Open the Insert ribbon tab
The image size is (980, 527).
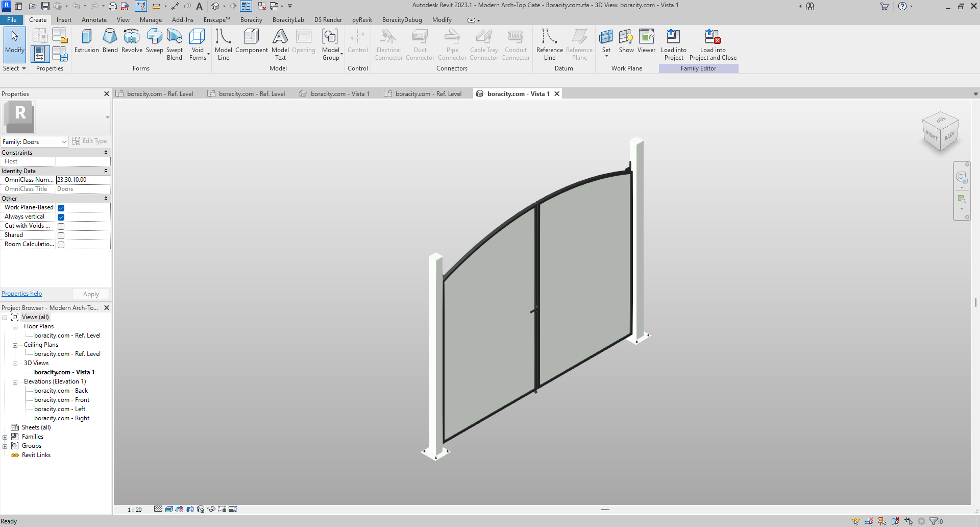64,20
